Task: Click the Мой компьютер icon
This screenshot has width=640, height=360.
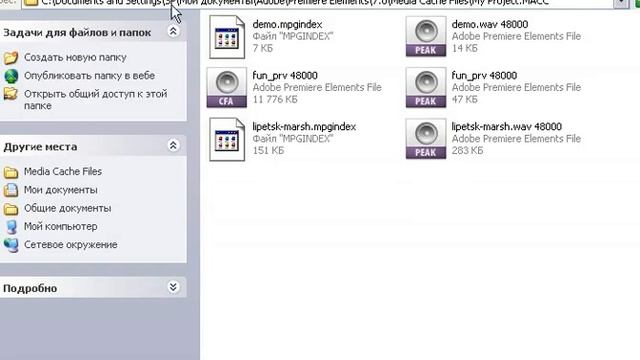Action: (x=11, y=227)
